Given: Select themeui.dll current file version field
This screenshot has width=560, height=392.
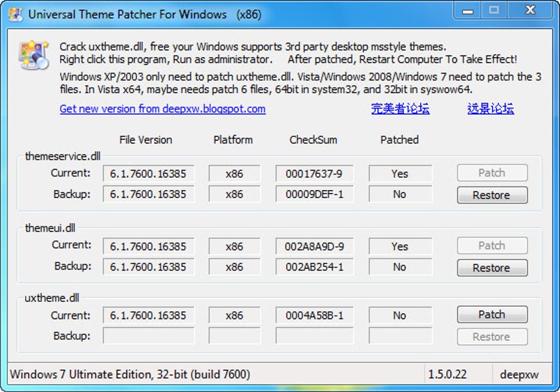Looking at the screenshot, I should click(x=149, y=247).
